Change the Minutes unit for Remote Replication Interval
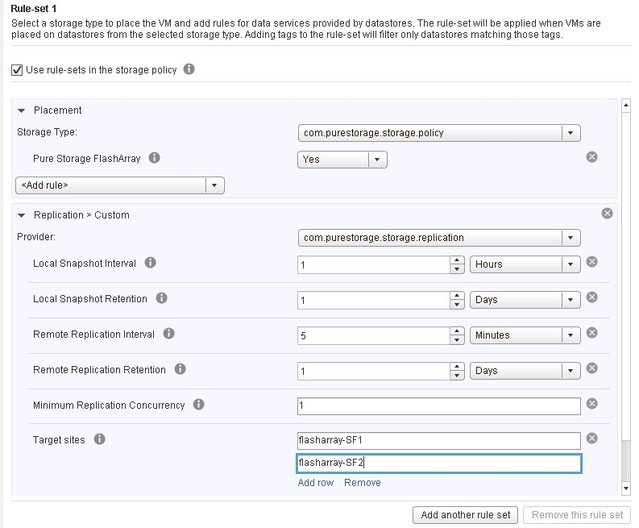Viewport: 639px width, 528px height. tap(525, 335)
